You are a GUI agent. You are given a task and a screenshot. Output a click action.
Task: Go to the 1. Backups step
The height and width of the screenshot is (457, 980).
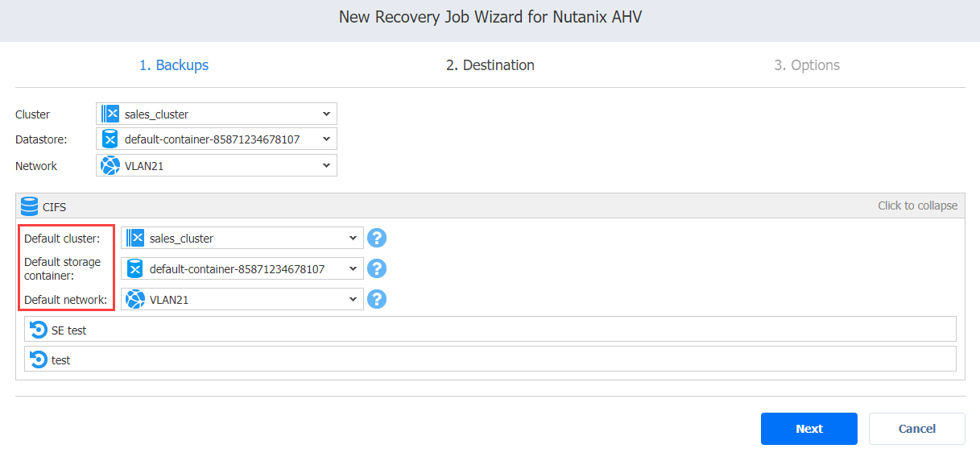click(x=174, y=65)
